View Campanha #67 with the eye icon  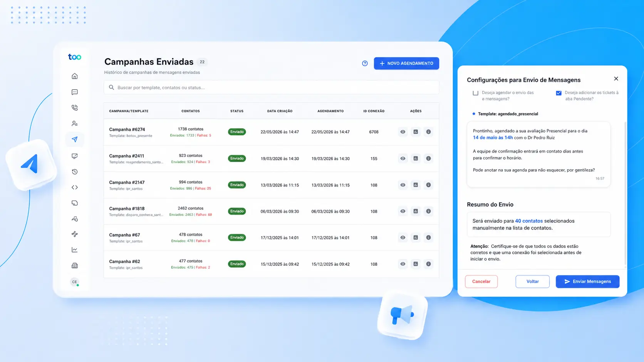[x=403, y=238]
